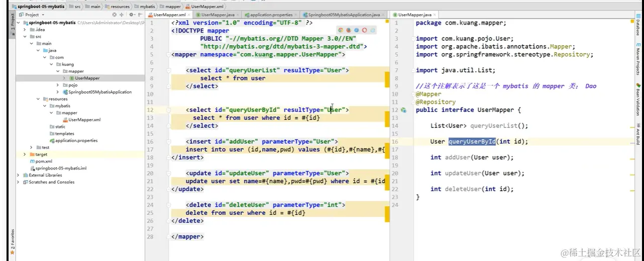Collapse the java source folder

coord(38,51)
